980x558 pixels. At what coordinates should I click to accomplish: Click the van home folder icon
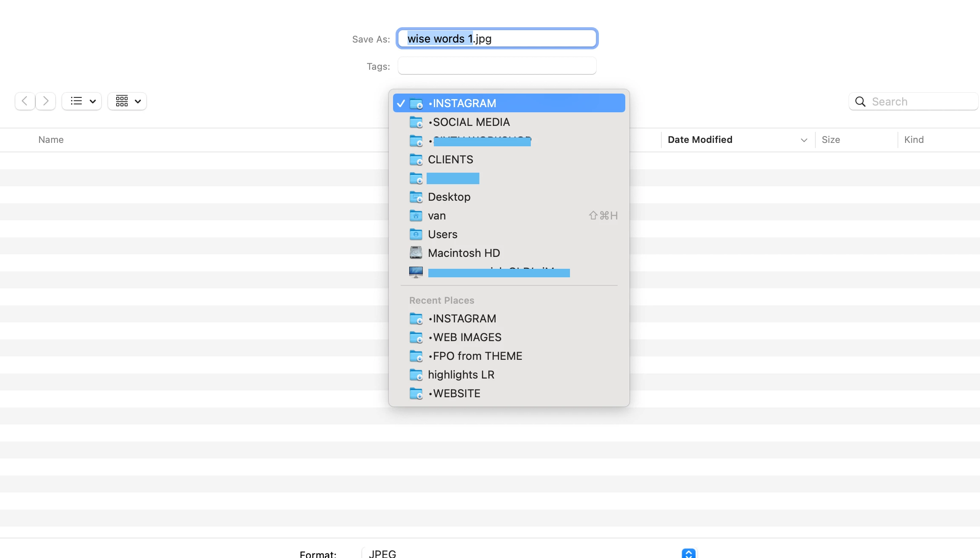click(416, 216)
